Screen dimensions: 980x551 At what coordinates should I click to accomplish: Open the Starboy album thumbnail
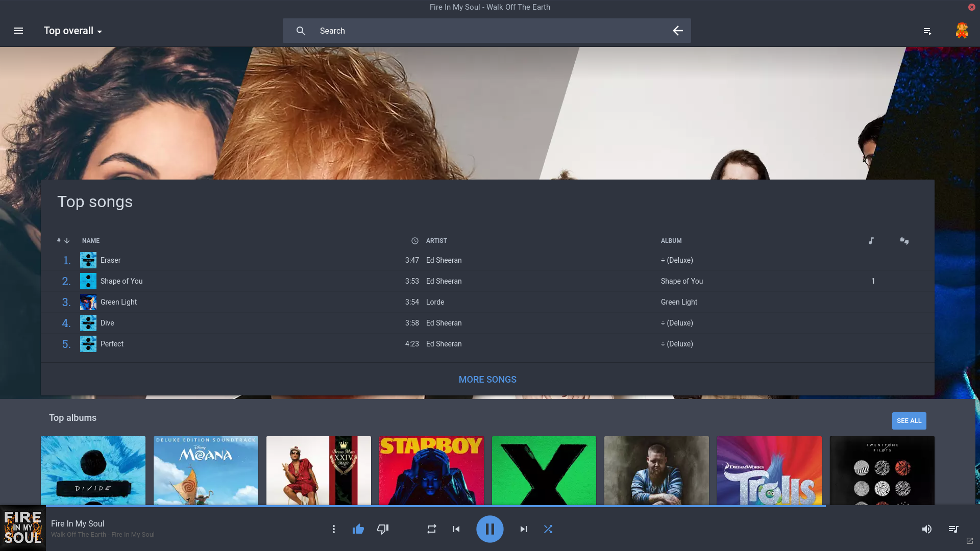pyautogui.click(x=431, y=470)
